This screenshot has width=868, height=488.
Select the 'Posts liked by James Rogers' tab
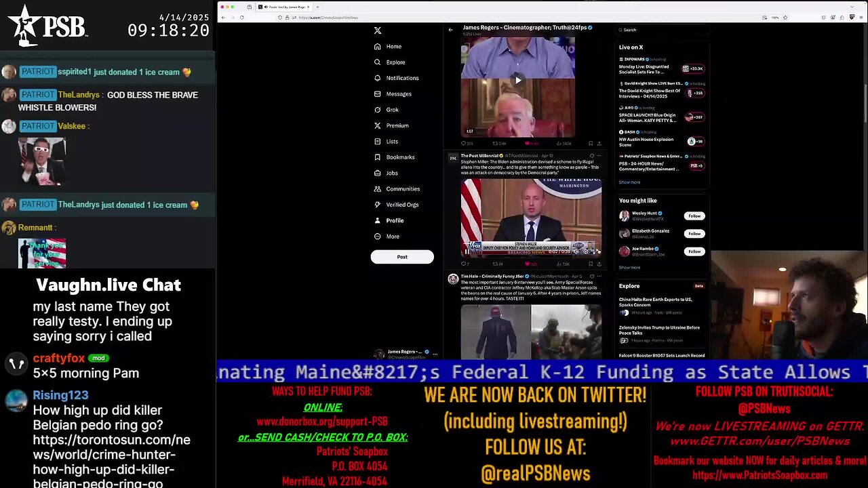pyautogui.click(x=283, y=7)
